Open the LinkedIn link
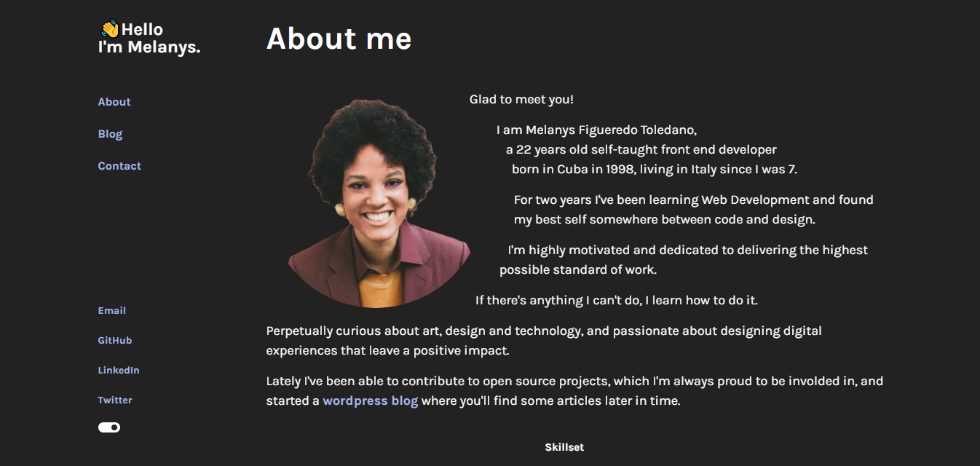This screenshot has height=466, width=980. pyautogui.click(x=119, y=370)
